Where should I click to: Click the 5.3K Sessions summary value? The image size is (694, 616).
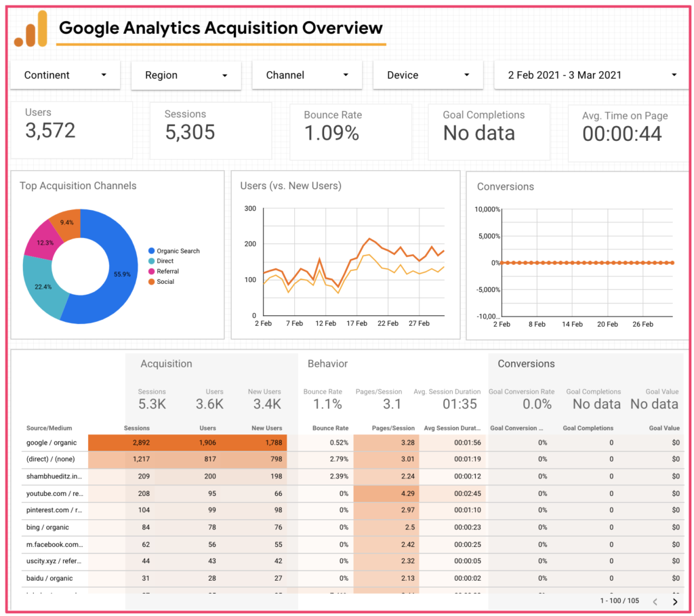[x=152, y=404]
